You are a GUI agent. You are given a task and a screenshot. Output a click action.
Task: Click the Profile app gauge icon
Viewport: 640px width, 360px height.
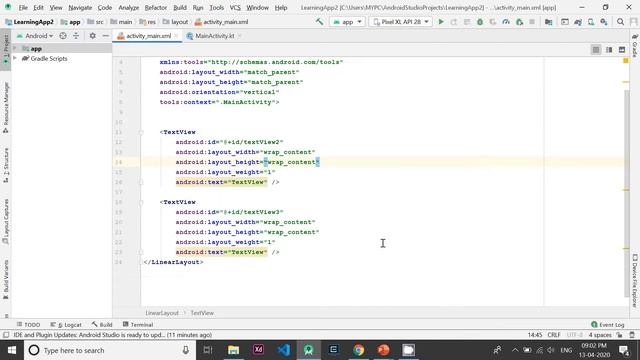pyautogui.click(x=506, y=22)
